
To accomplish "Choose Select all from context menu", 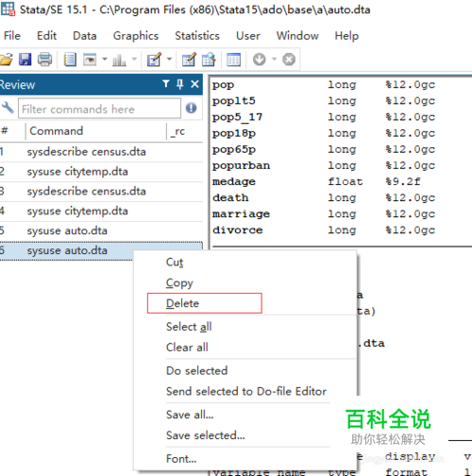I will (x=245, y=327).
